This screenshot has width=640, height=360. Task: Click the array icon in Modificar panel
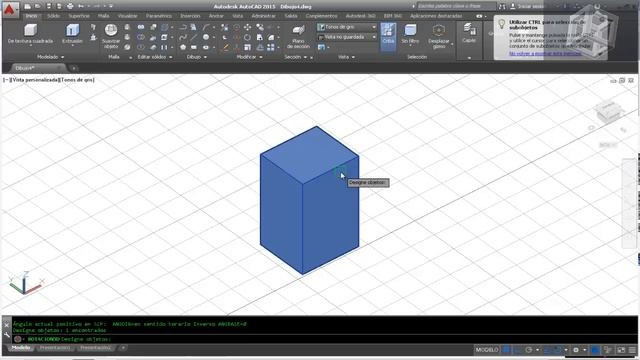pos(271,48)
